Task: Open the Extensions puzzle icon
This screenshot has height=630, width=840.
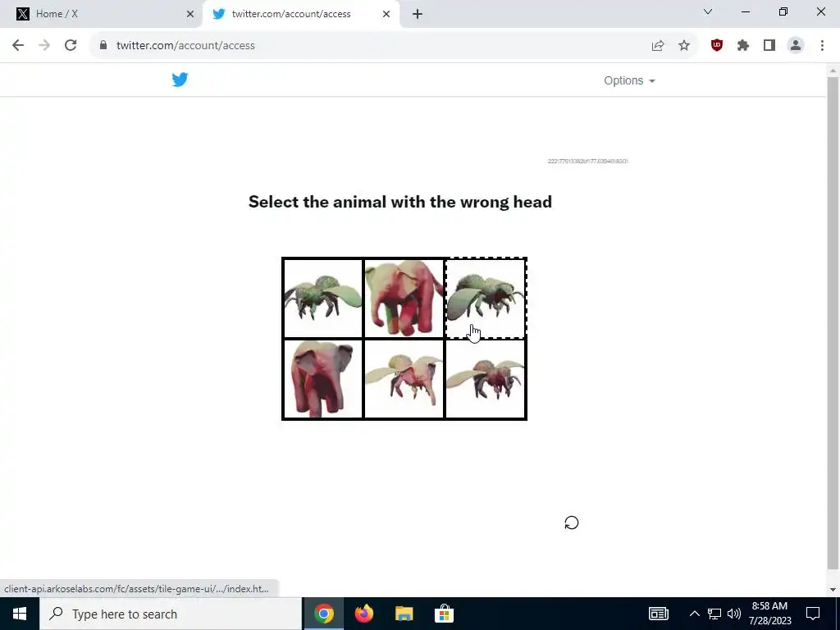Action: tap(743, 46)
